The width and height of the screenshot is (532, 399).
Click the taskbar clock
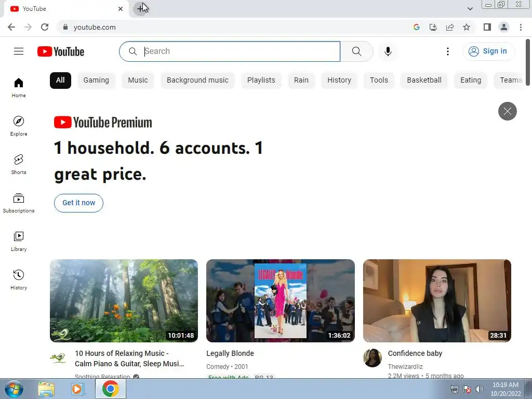tap(506, 389)
